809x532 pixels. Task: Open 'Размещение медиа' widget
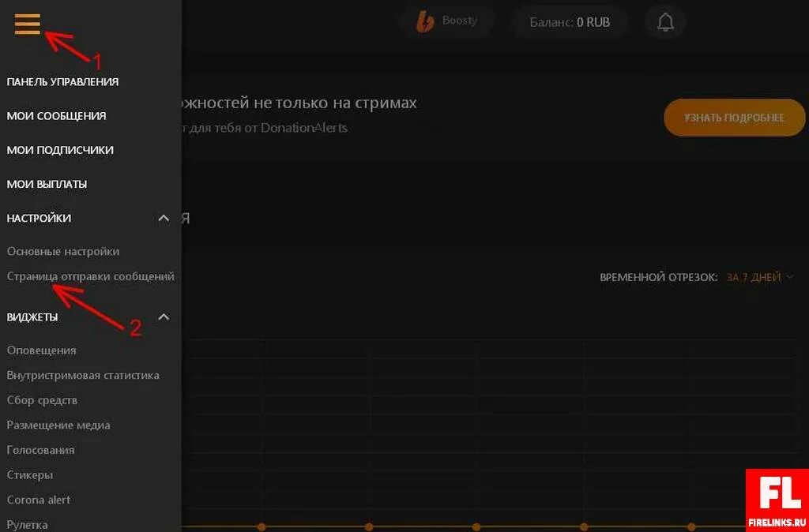58,425
